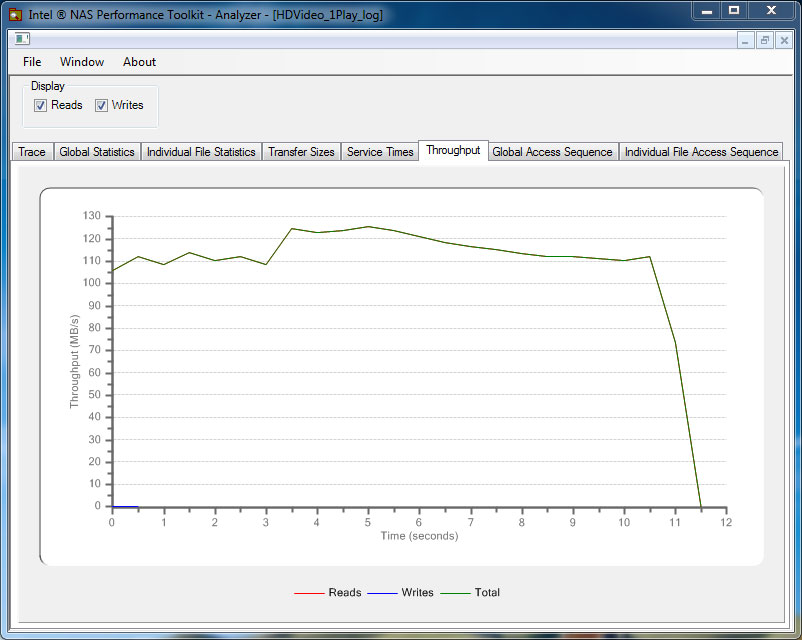Select the Transfer Sizes tab
The image size is (802, 640).
click(x=301, y=152)
